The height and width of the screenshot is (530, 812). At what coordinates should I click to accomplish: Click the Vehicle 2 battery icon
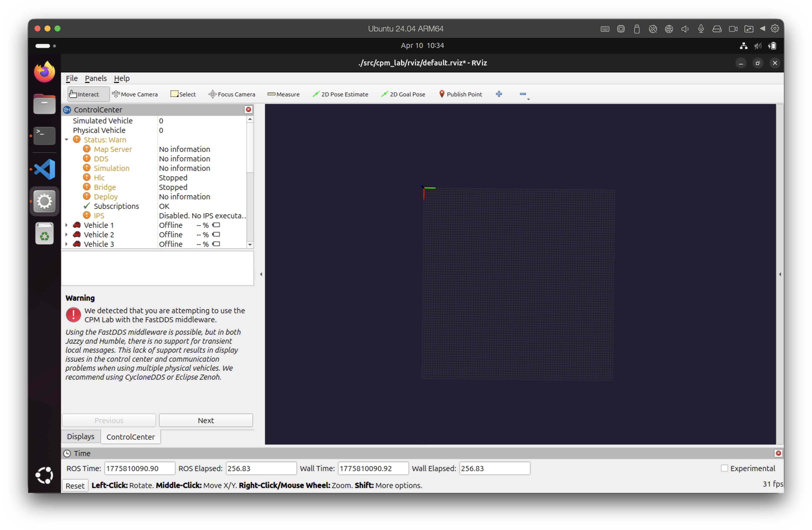click(216, 235)
